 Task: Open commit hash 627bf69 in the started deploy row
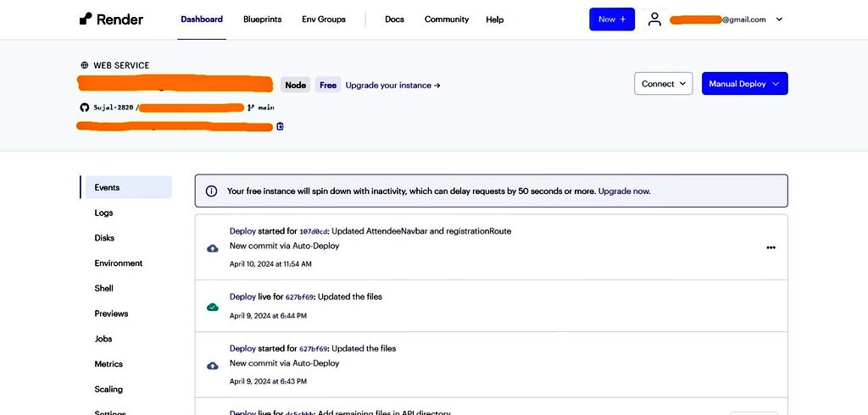(314, 349)
